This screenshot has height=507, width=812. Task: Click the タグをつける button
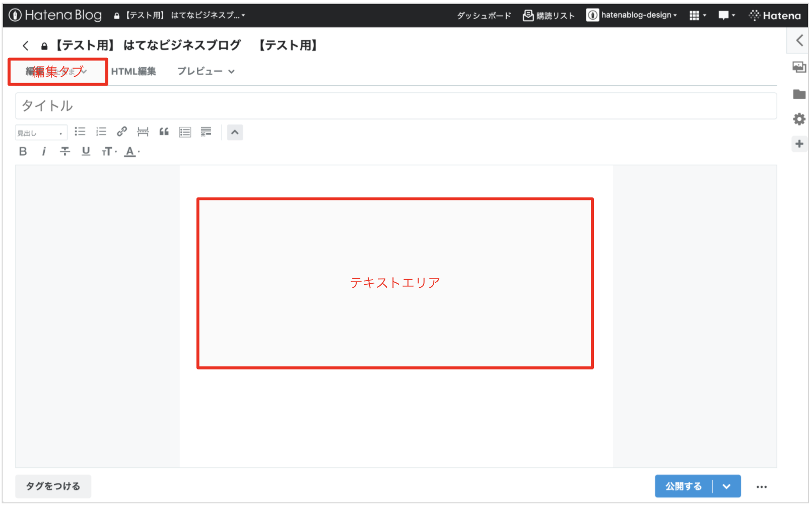pos(53,487)
